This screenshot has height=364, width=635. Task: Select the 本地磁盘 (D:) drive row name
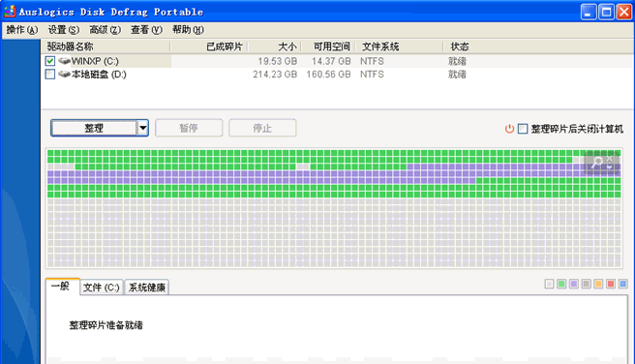pos(99,75)
